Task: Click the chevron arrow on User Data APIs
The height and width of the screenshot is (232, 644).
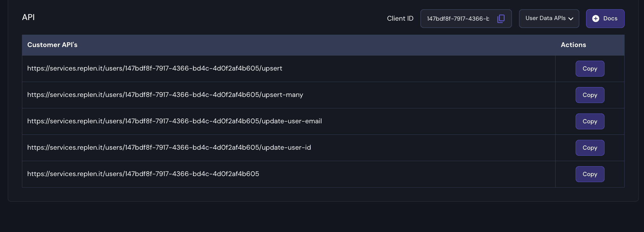Action: [x=571, y=19]
